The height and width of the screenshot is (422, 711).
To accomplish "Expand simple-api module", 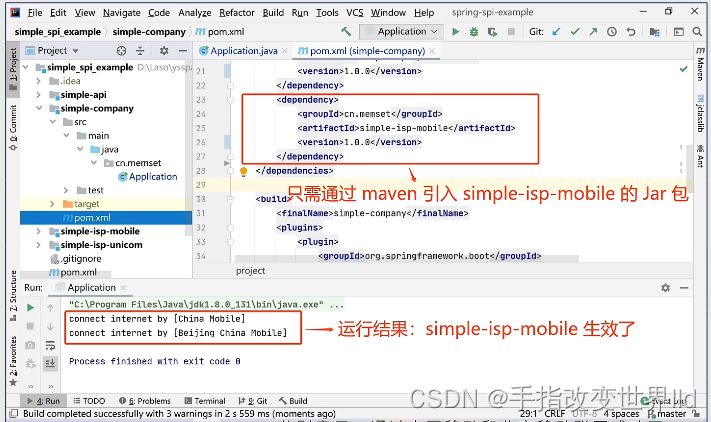I will click(39, 95).
